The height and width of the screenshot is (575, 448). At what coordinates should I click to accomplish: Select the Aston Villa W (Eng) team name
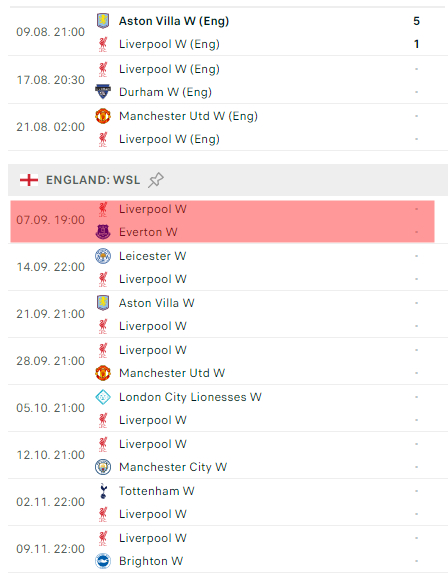pyautogui.click(x=174, y=21)
